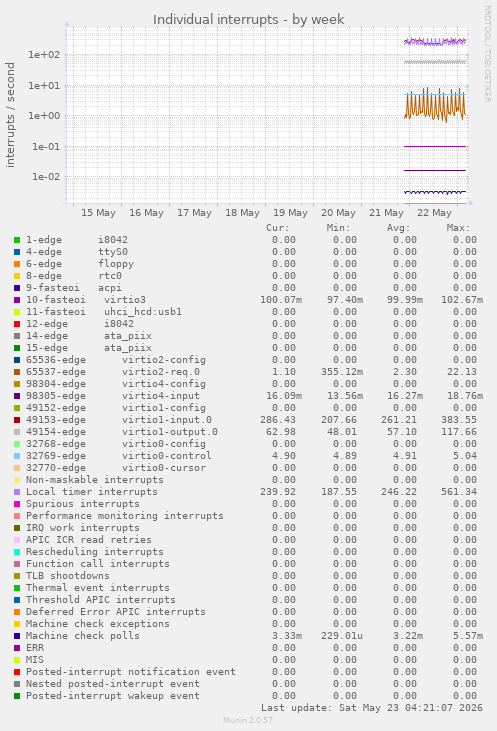497x731 pixels.
Task: Click the light blue 32769-edge virtio0-control swatch
Action: (17, 456)
